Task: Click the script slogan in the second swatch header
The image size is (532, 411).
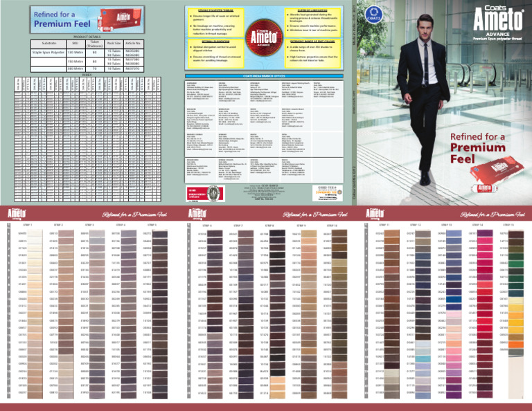Action: coord(315,214)
